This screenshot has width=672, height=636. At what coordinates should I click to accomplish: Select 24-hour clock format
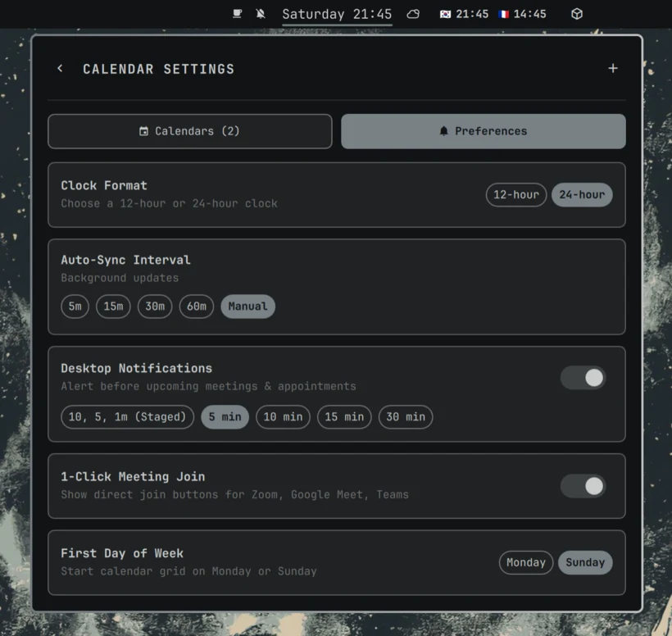[582, 194]
